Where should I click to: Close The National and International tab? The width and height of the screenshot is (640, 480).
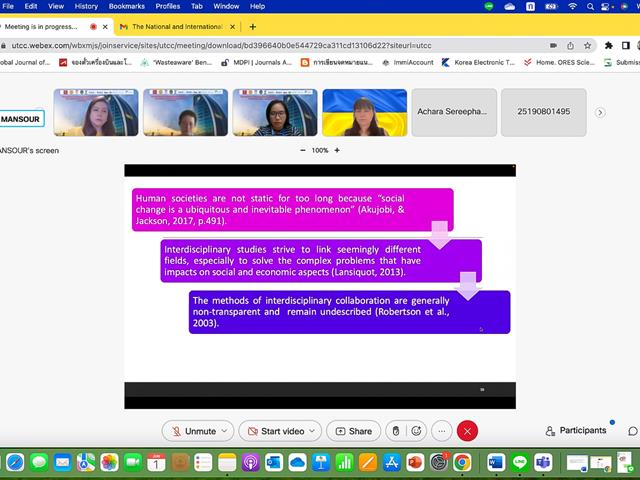point(233,27)
